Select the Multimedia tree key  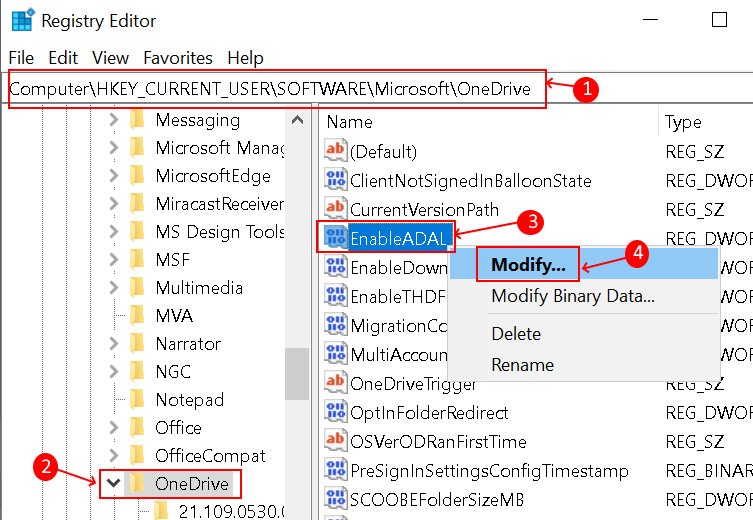(x=199, y=288)
